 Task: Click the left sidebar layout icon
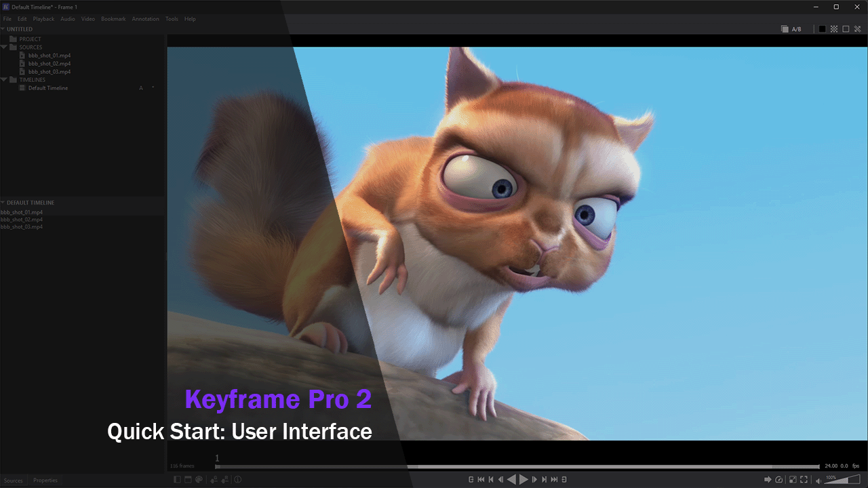click(x=178, y=480)
